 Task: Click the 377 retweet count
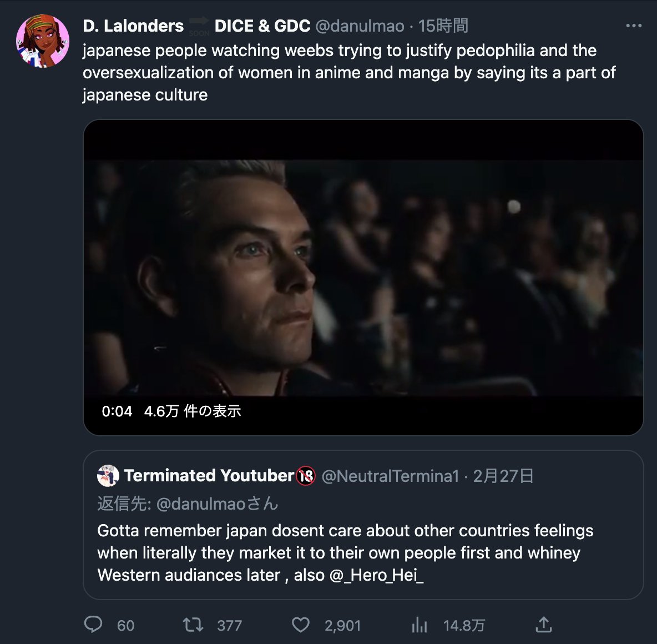coord(229,626)
